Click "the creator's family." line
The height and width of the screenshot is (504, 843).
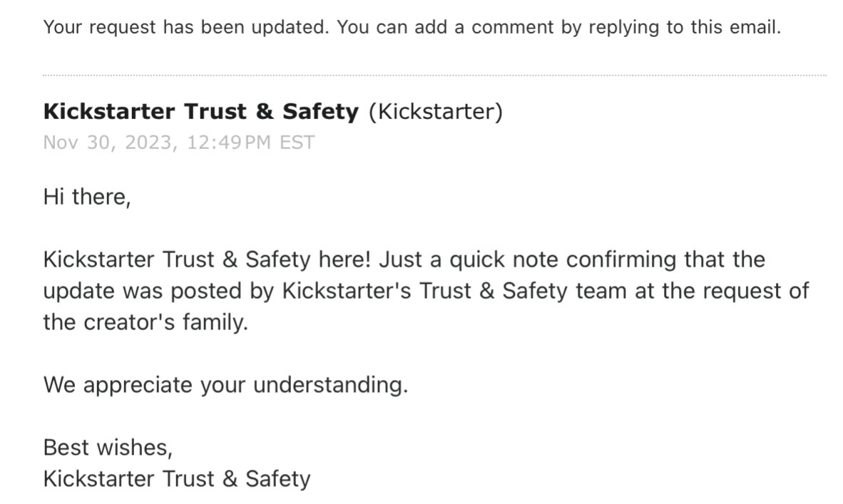[x=145, y=322]
